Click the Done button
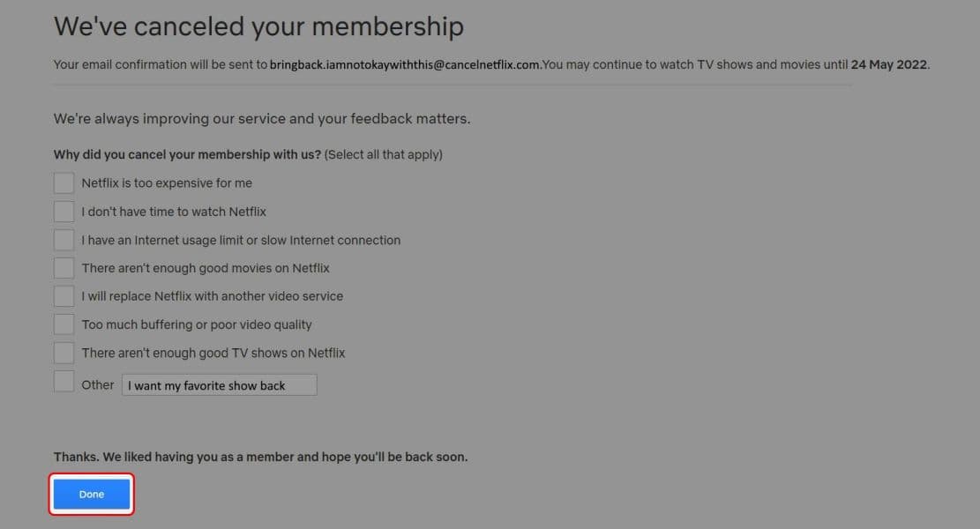The height and width of the screenshot is (529, 980). tap(91, 494)
